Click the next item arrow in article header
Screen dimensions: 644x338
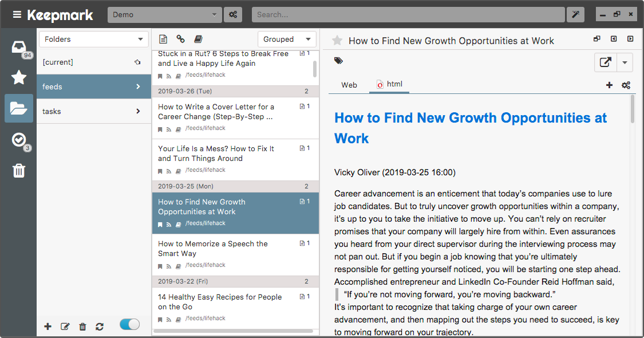[x=630, y=38]
